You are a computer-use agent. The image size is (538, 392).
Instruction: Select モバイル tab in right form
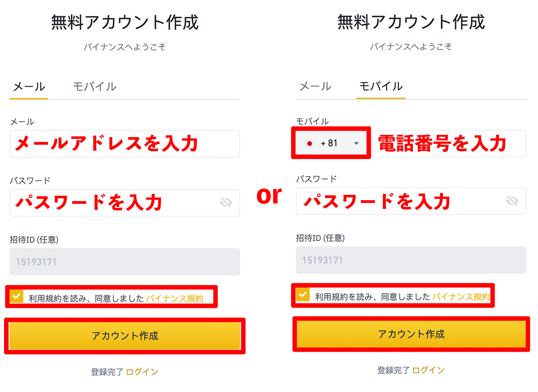tap(381, 86)
